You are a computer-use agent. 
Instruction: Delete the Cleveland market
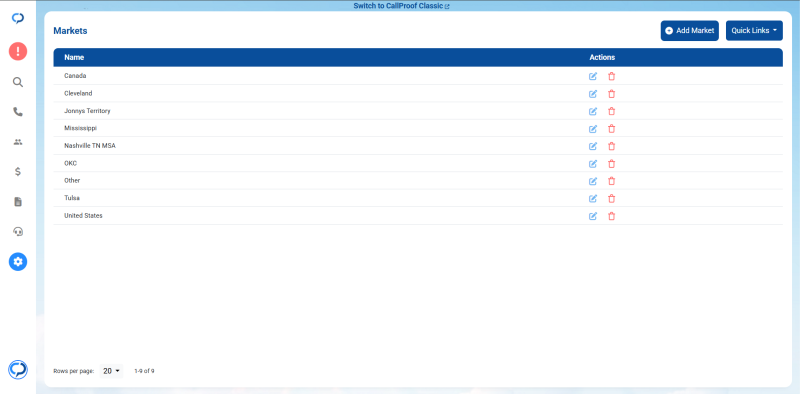pyautogui.click(x=612, y=94)
